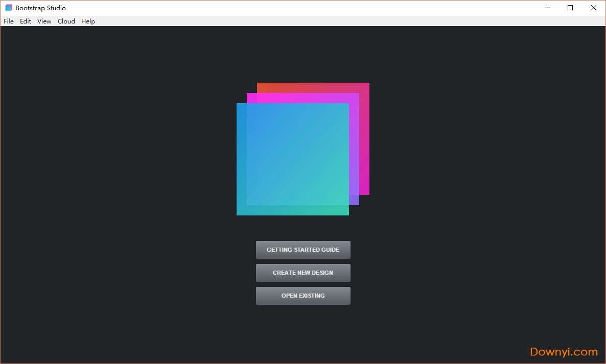This screenshot has width=606, height=364.
Task: Create a new design
Action: coord(303,273)
